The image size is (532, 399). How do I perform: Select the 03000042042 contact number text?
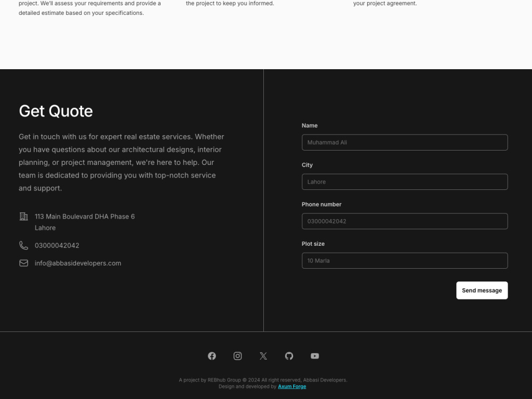(x=57, y=245)
